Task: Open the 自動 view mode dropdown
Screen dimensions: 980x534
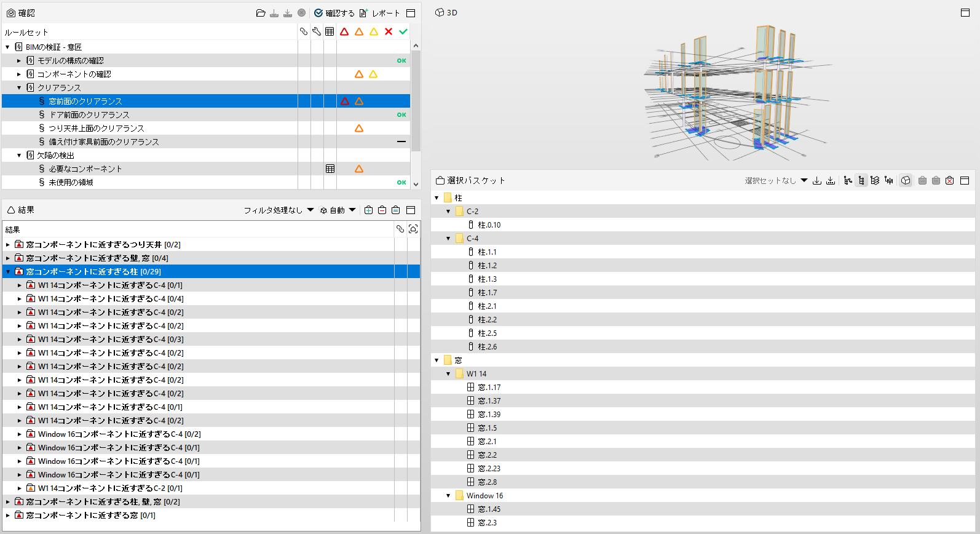Action: click(338, 210)
